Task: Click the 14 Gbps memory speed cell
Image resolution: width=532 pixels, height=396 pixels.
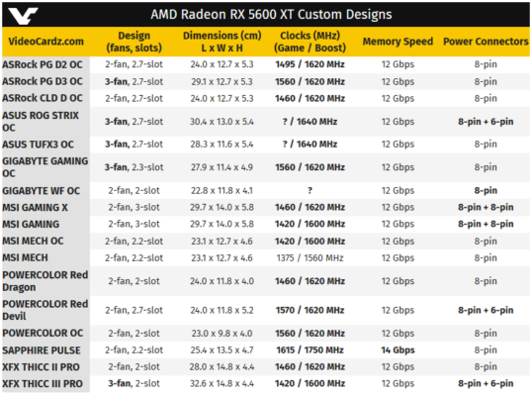Action: pyautogui.click(x=398, y=350)
